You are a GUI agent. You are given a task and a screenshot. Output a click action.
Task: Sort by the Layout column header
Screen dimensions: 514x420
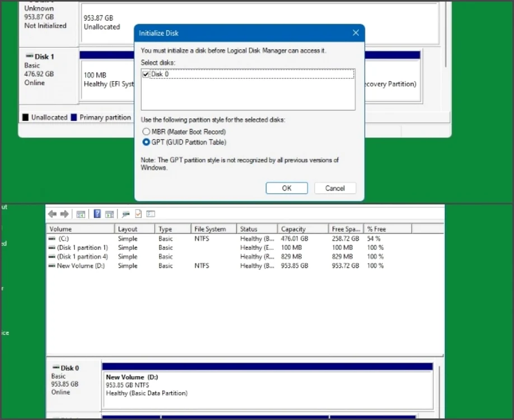(134, 229)
